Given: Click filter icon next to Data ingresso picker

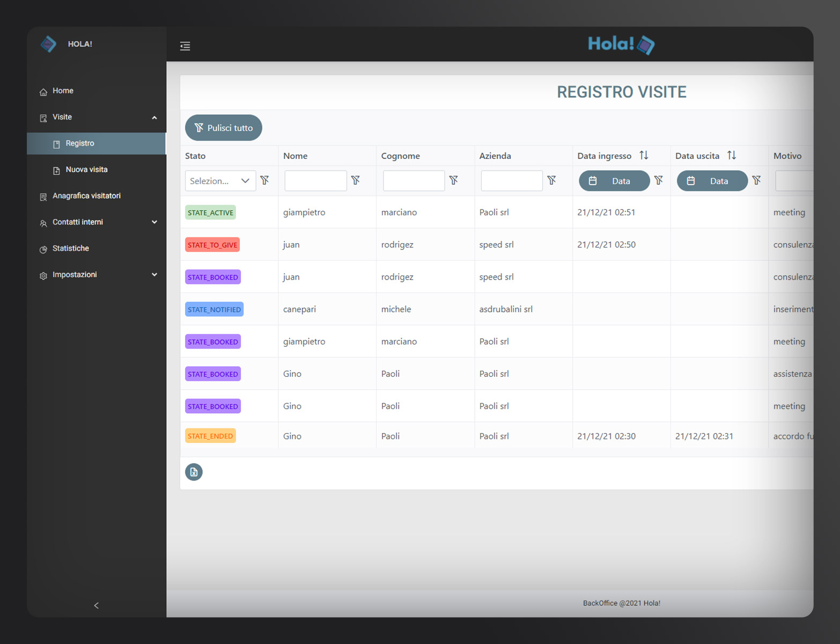Looking at the screenshot, I should [x=659, y=180].
